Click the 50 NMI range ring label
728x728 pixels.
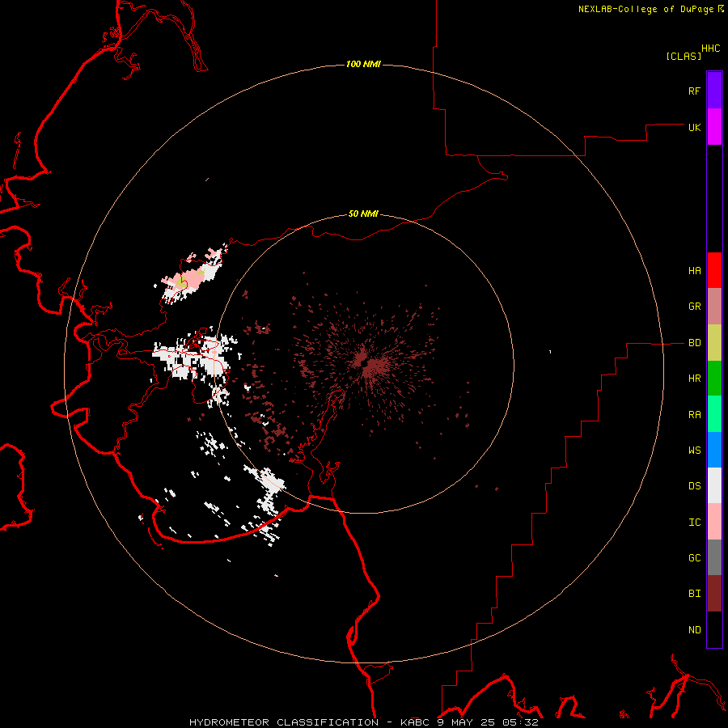(x=363, y=214)
